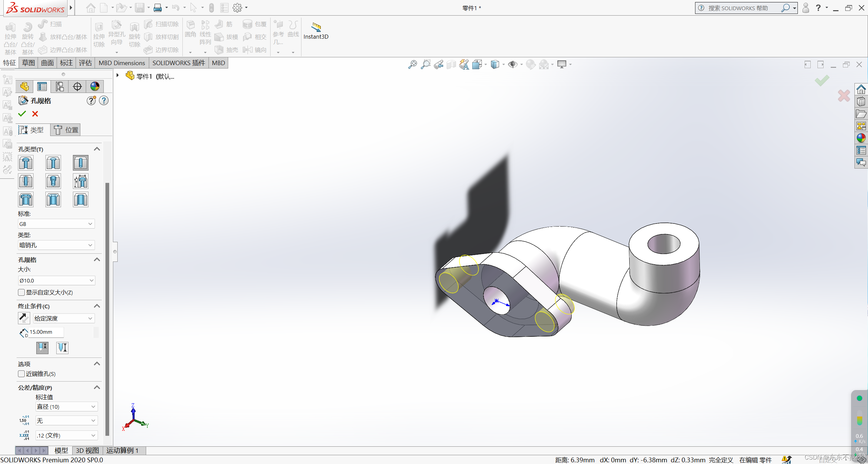The image size is (868, 464).
Task: Open the 标准 GB standard dropdown
Action: point(56,224)
